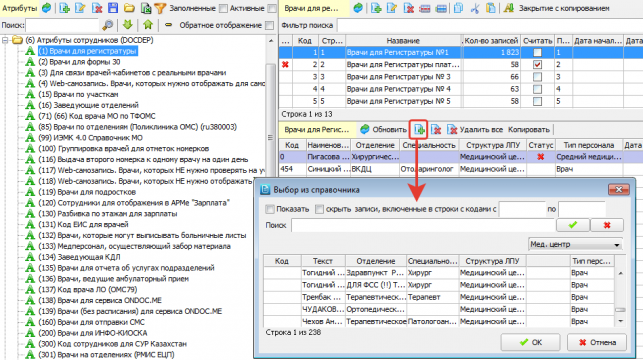The image size is (643, 360).
Task: Apply the search with the green checkmark button
Action: [573, 225]
